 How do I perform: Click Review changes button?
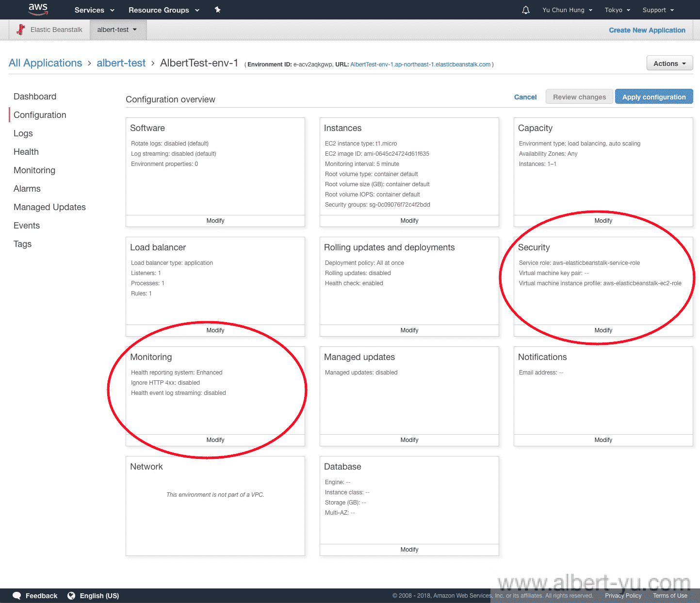point(579,97)
